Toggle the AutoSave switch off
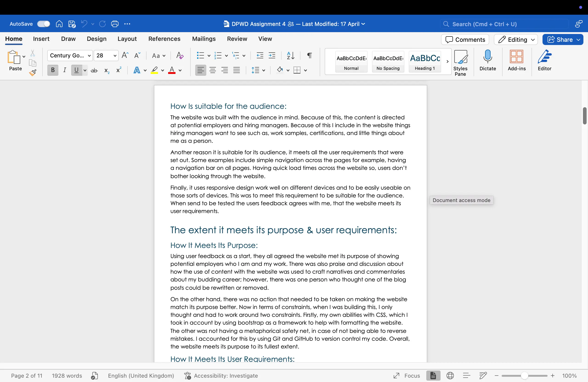 [43, 24]
